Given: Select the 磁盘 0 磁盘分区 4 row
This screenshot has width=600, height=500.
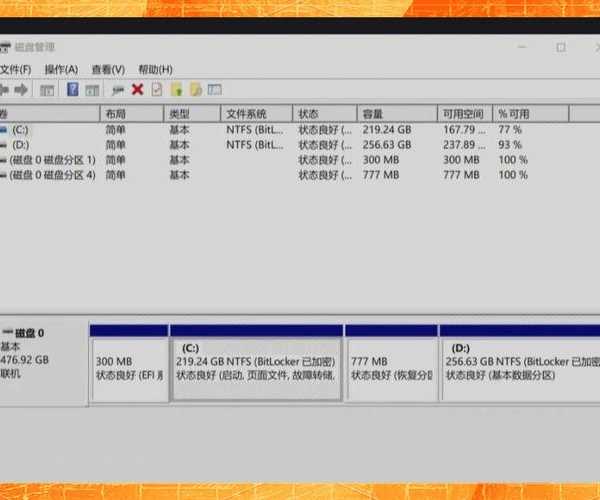Looking at the screenshot, I should click(x=52, y=175).
